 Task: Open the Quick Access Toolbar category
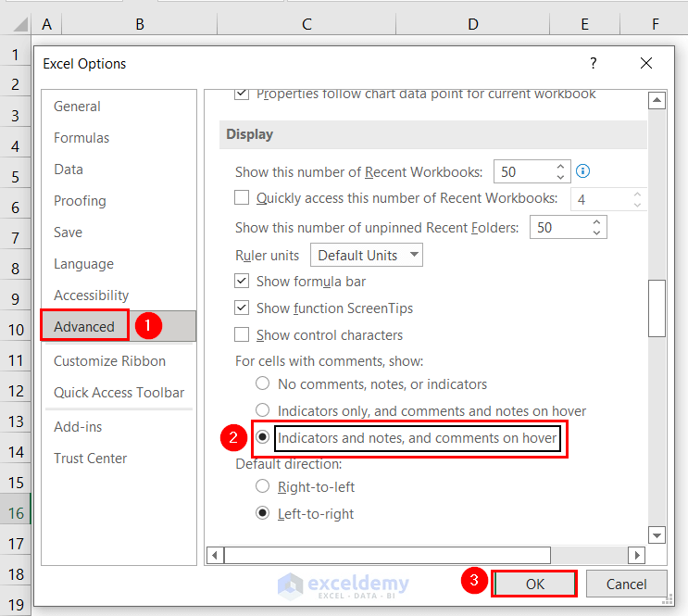(119, 393)
